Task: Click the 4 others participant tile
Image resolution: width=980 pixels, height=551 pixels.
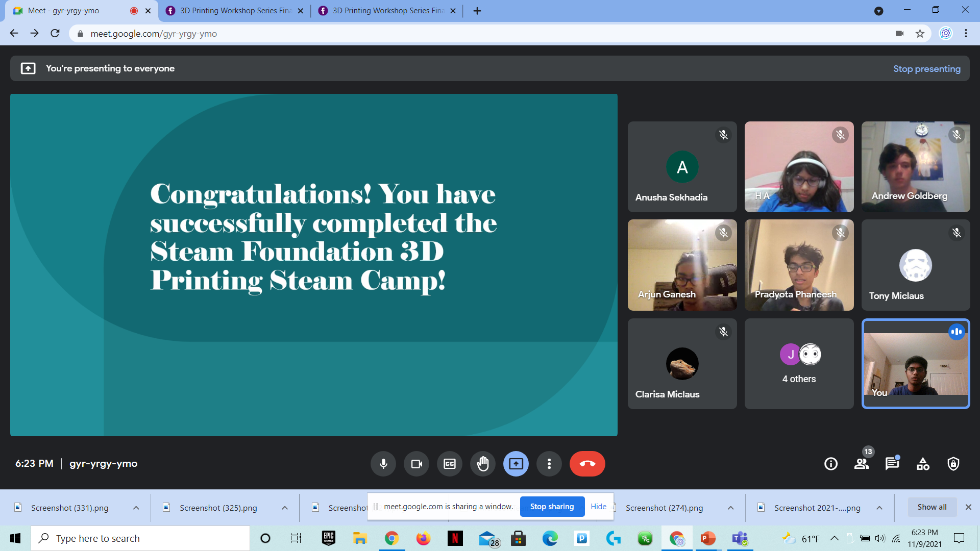Action: 799,364
